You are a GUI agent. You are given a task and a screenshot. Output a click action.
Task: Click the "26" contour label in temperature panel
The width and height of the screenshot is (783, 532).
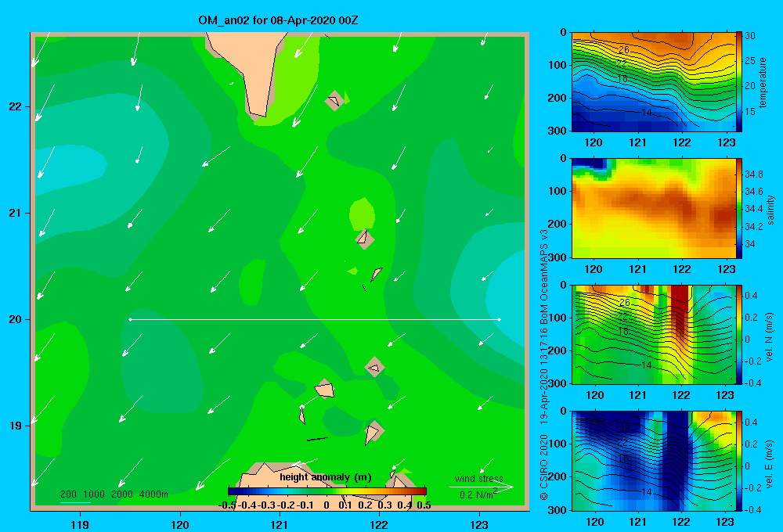coord(624,50)
